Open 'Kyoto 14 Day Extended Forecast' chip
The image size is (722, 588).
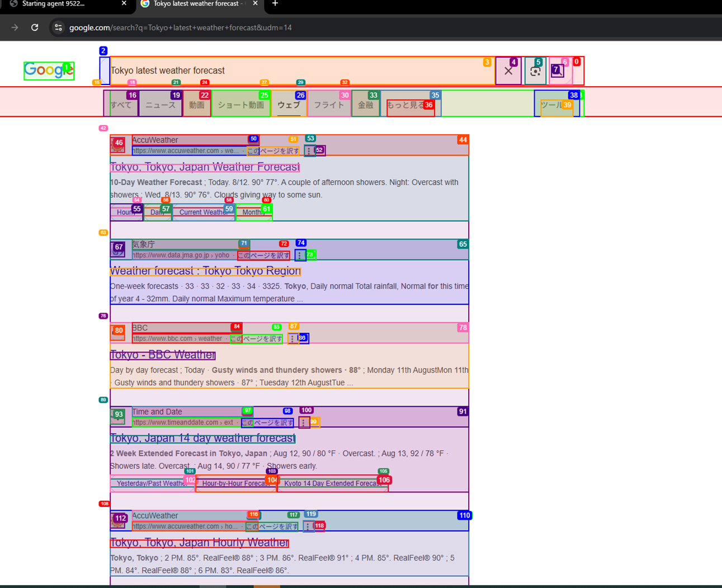point(333,483)
